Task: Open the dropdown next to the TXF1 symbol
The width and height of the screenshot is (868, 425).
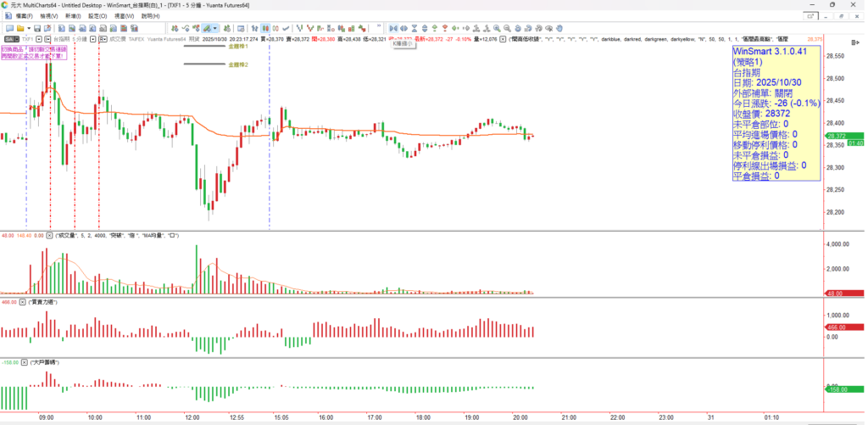Action: (37, 39)
